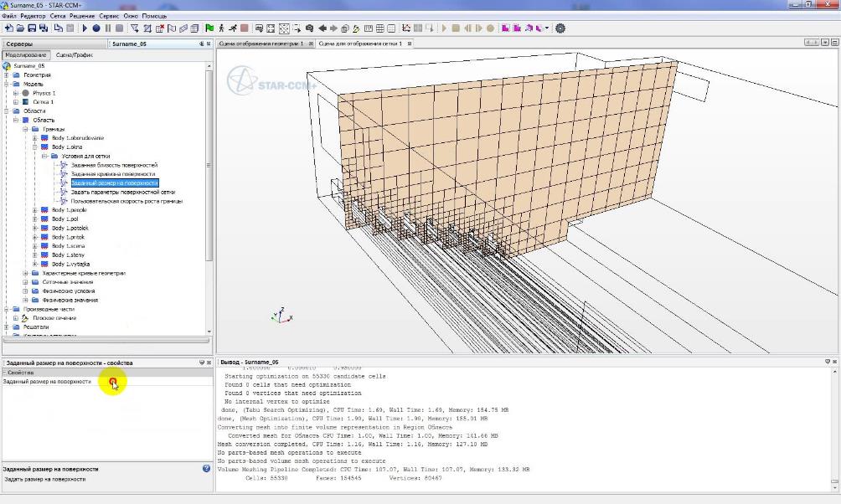Screen dimensions: 841x504
Task: Expand the 'Body 1.people' boundary node
Action: click(35, 210)
